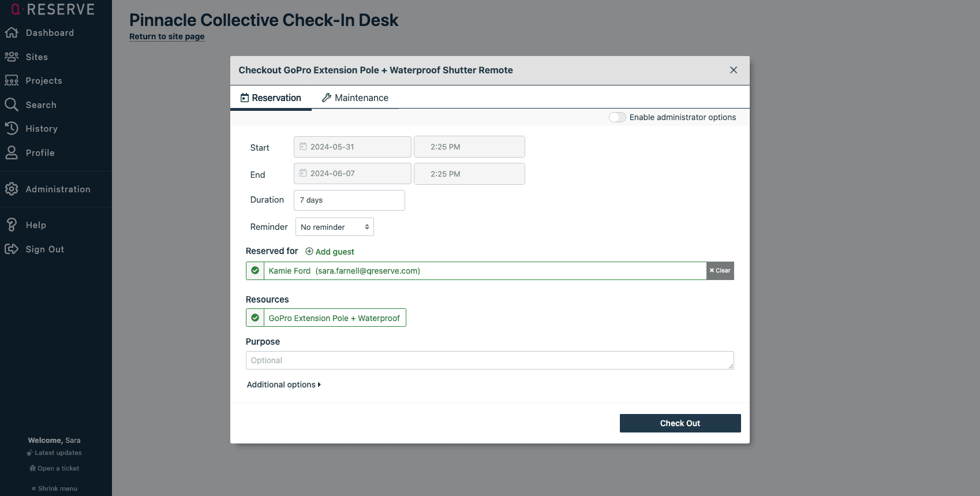Click green check beside GoPro resource
This screenshot has width=980, height=496.
pyautogui.click(x=255, y=318)
